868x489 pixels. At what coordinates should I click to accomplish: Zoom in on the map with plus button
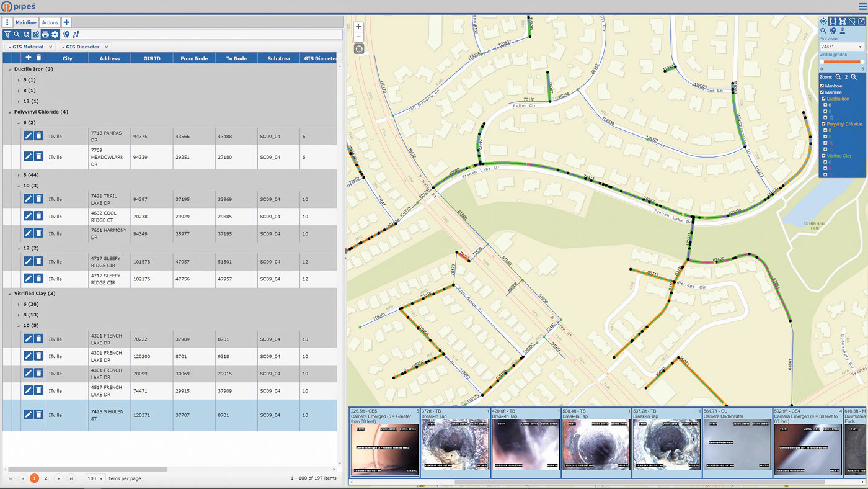[x=358, y=27]
